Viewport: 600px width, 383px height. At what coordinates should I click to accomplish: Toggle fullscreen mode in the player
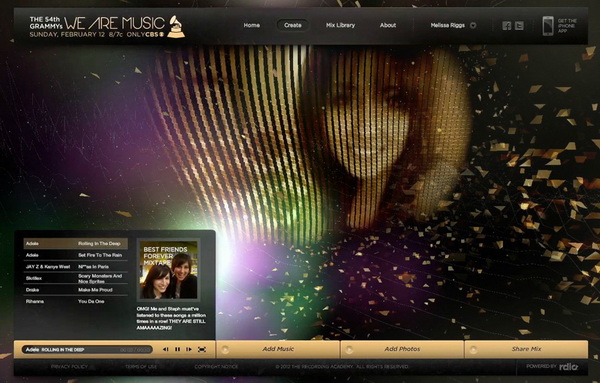[202, 349]
